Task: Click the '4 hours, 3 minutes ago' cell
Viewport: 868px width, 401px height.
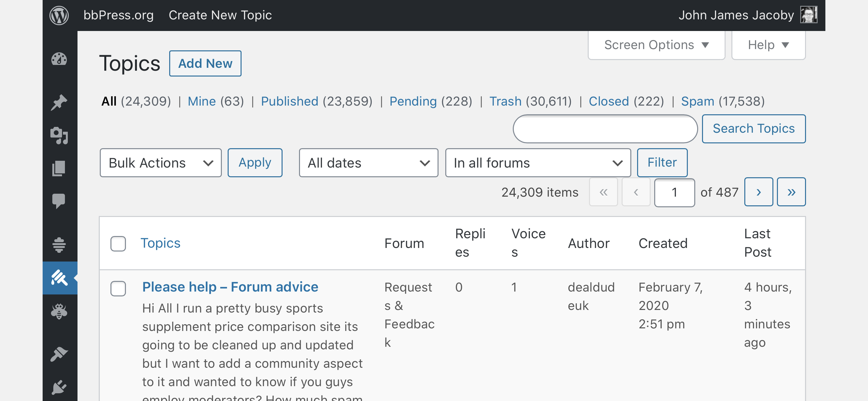Action: click(768, 315)
